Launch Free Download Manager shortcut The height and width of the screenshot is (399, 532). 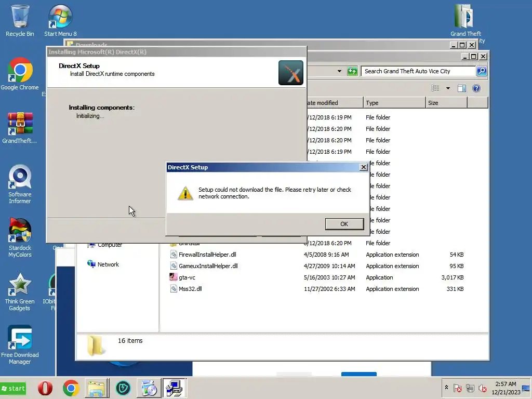coord(20,345)
